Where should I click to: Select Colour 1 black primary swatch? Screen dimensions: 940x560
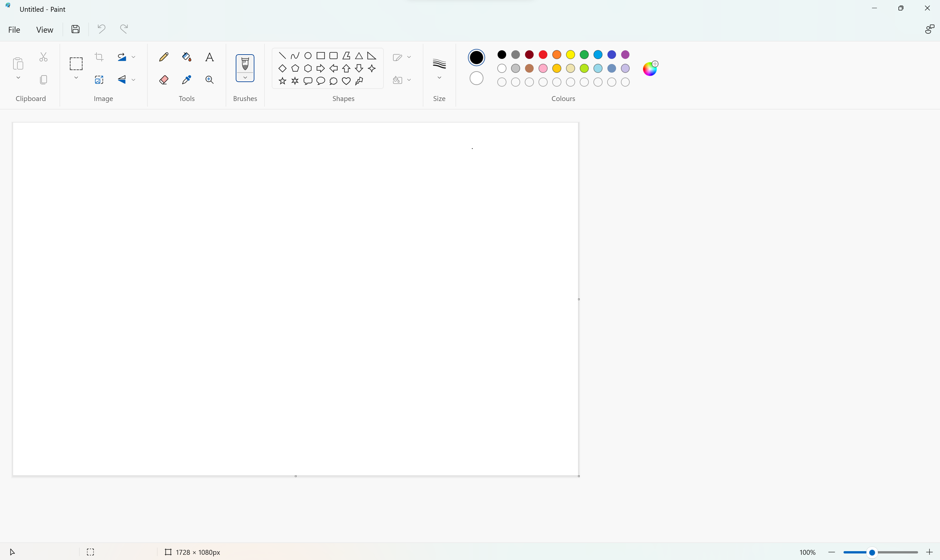pos(477,57)
